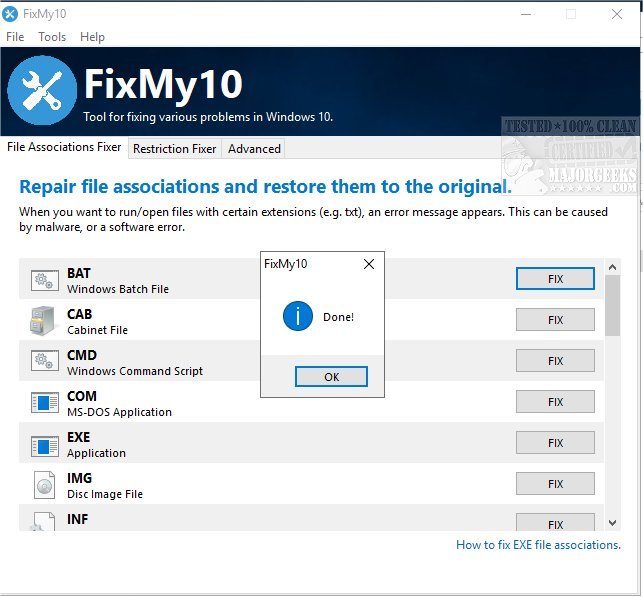The height and width of the screenshot is (597, 643).
Task: Click the list scrollbar up arrow
Action: pyautogui.click(x=613, y=267)
